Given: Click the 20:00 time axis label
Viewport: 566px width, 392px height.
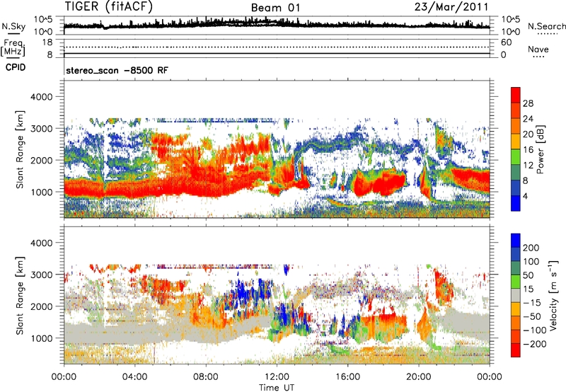Looking at the screenshot, I should point(418,377).
